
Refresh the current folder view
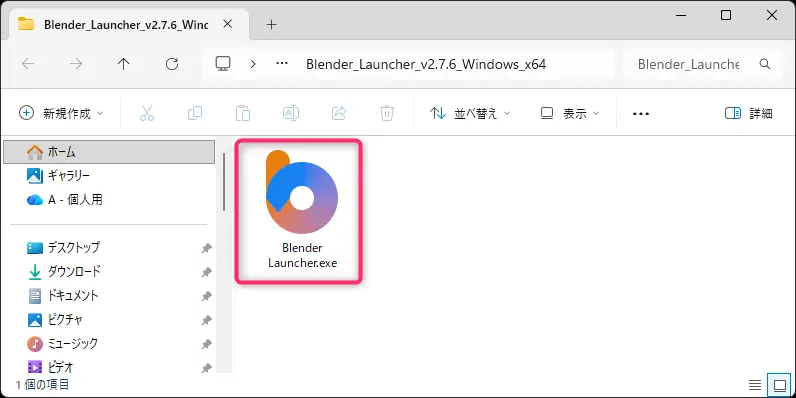coord(172,64)
